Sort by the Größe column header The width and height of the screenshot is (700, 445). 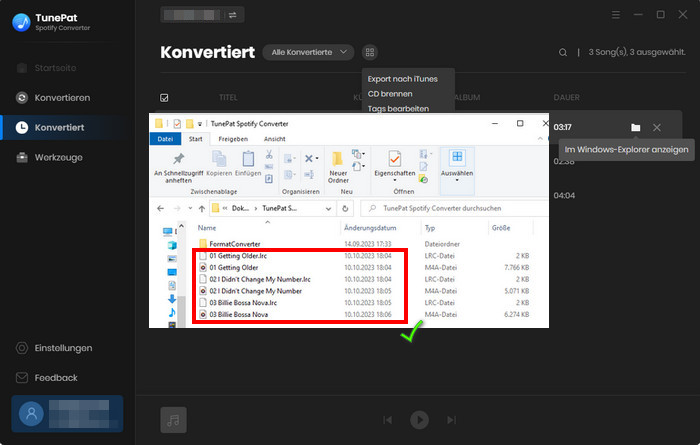click(x=501, y=228)
